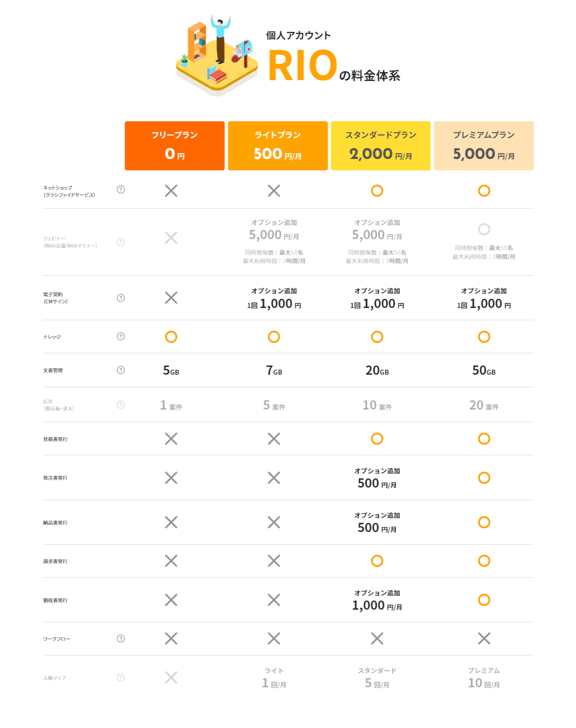The width and height of the screenshot is (576, 728).
Task: Click プレミアムプラン 5,000円 plan header
Action: tap(484, 146)
